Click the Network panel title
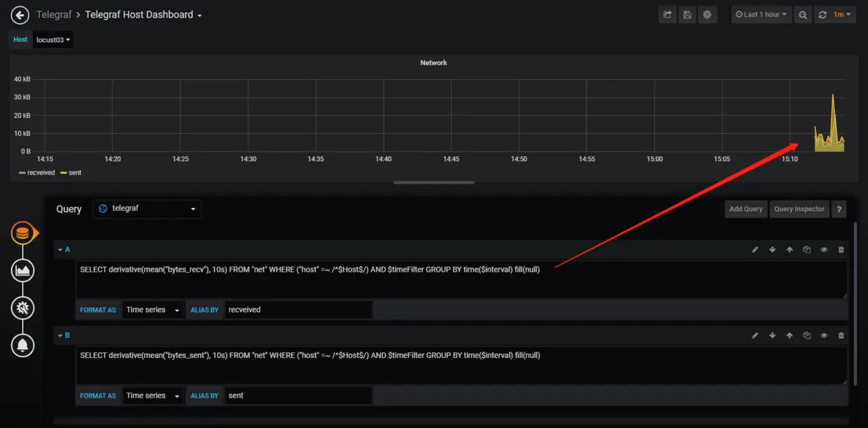Screen dimensions: 868x428 [x=433, y=63]
